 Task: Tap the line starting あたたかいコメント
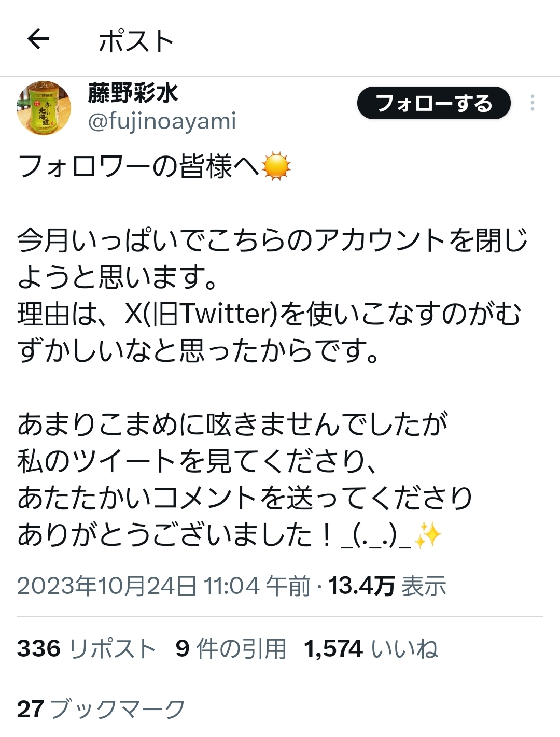[245, 498]
